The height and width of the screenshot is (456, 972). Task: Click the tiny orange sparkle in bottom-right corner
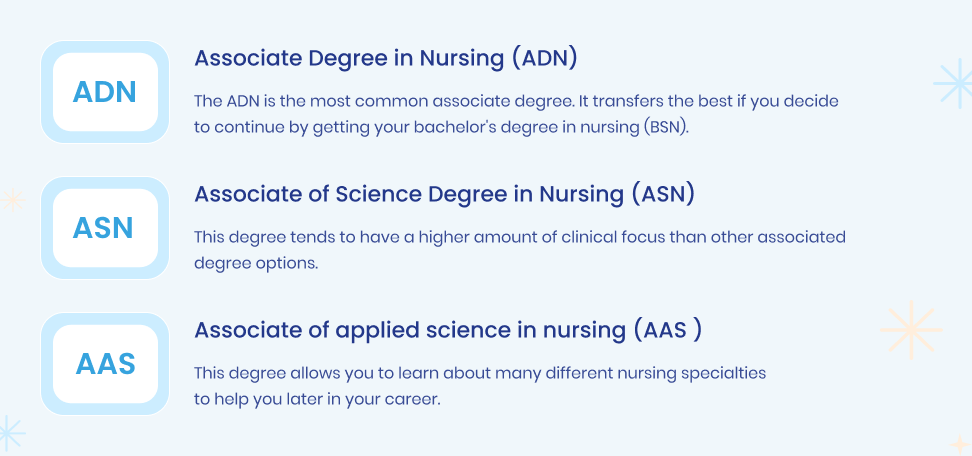click(958, 444)
